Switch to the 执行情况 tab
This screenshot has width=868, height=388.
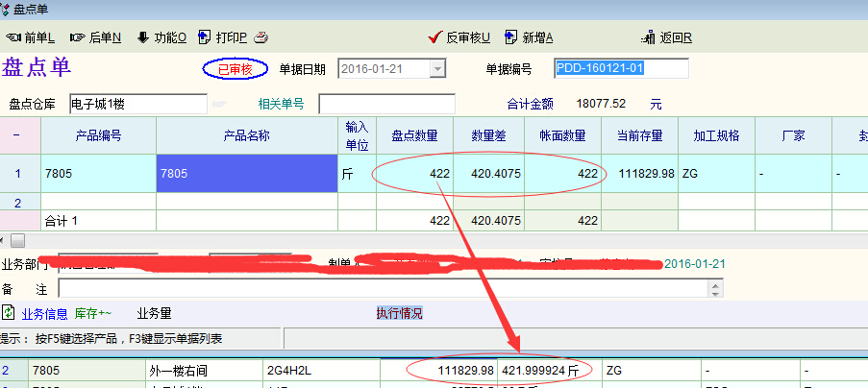pos(398,313)
